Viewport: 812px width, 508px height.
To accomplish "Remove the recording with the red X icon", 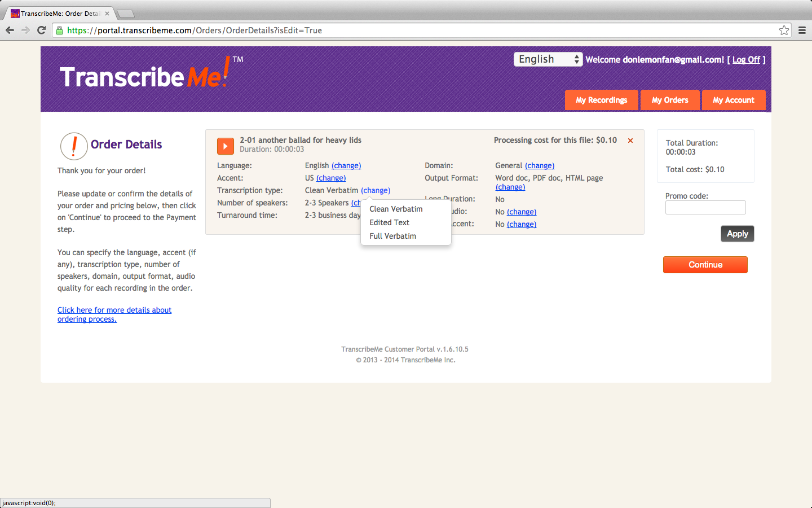I will point(630,141).
